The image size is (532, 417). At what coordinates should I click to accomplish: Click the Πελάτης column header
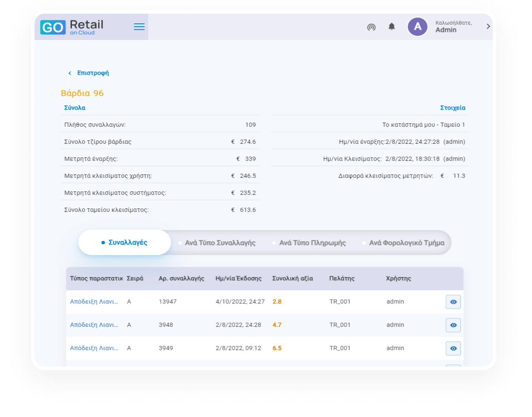342,279
